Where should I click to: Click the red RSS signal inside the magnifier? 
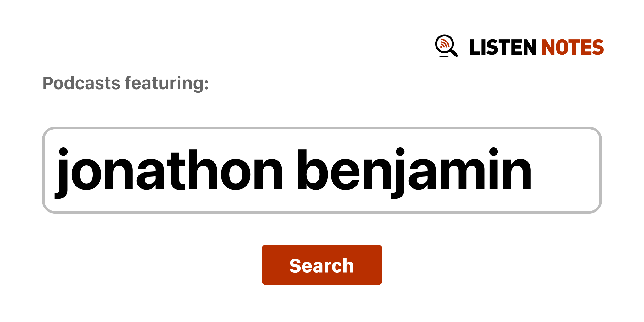444,44
